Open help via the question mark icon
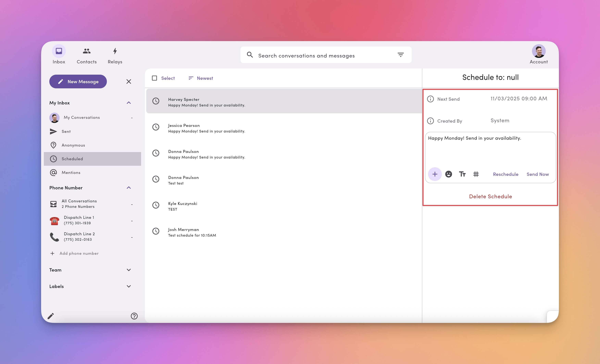600x364 pixels. pyautogui.click(x=134, y=316)
